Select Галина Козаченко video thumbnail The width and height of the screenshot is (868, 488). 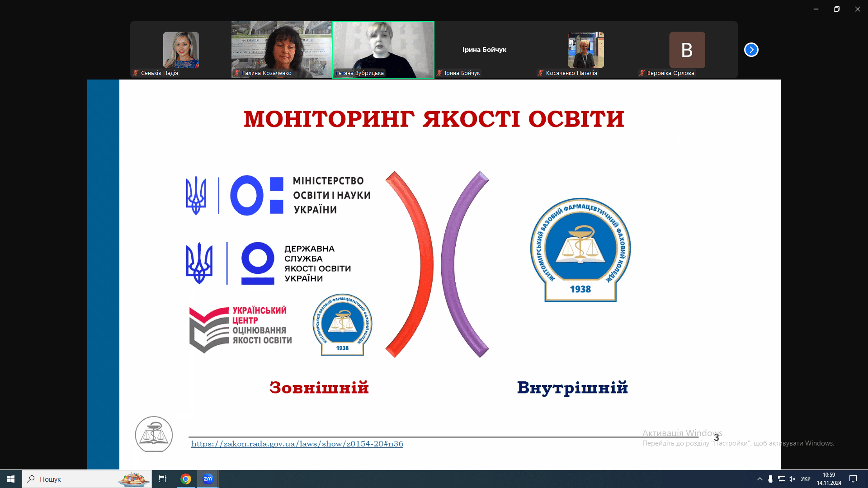(282, 50)
